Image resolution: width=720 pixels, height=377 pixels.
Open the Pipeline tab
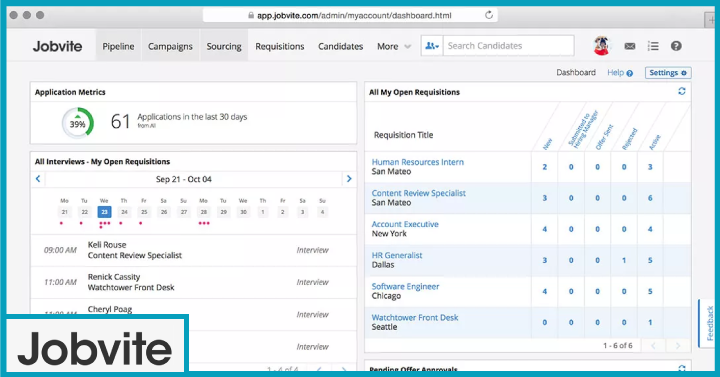click(x=118, y=46)
